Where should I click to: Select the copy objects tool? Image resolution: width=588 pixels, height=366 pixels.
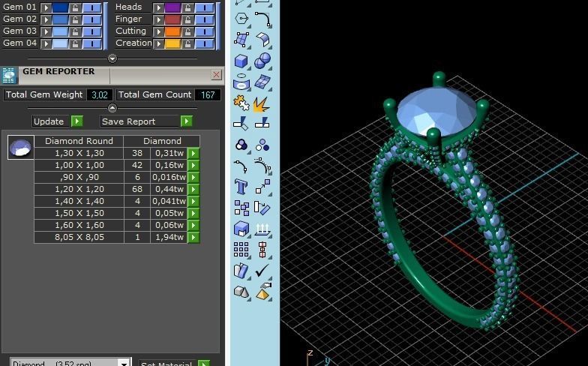point(241,208)
